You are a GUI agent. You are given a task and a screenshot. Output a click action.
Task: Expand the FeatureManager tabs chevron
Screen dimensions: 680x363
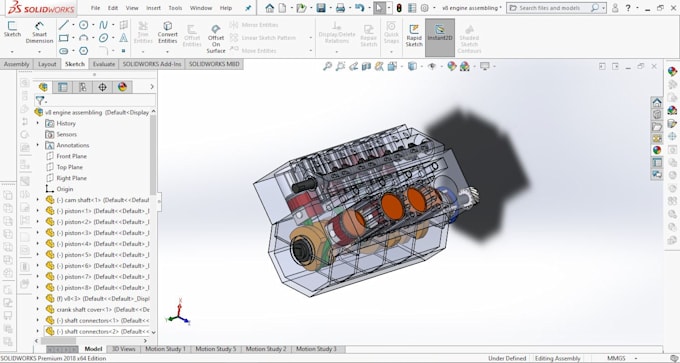tap(152, 87)
